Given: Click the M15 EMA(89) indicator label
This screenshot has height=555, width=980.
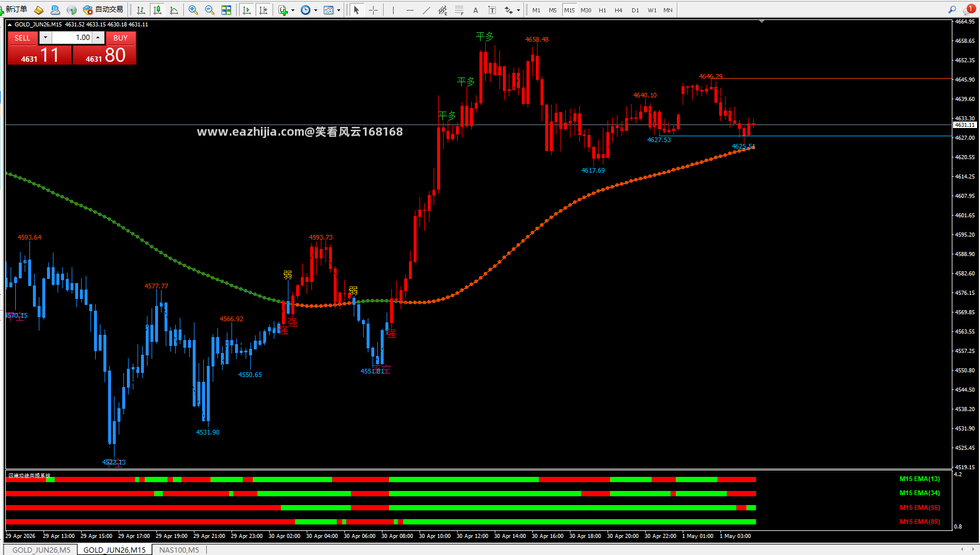Looking at the screenshot, I should coord(919,522).
